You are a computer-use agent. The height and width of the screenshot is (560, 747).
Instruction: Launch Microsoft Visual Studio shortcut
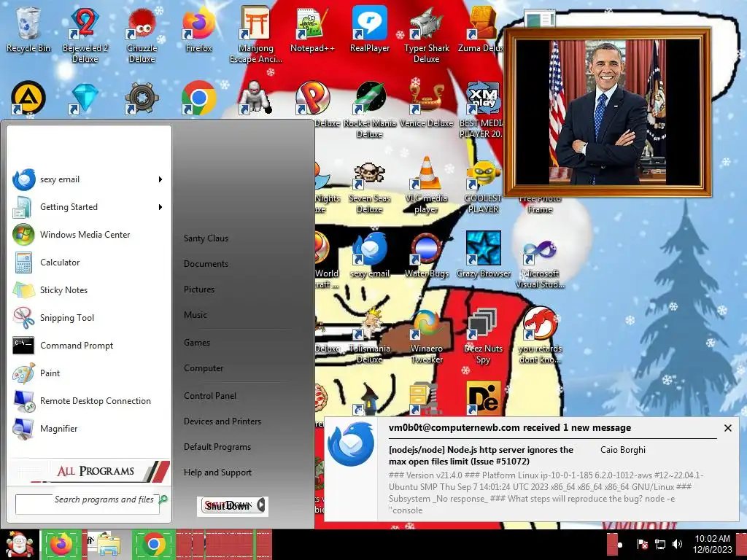click(x=541, y=260)
